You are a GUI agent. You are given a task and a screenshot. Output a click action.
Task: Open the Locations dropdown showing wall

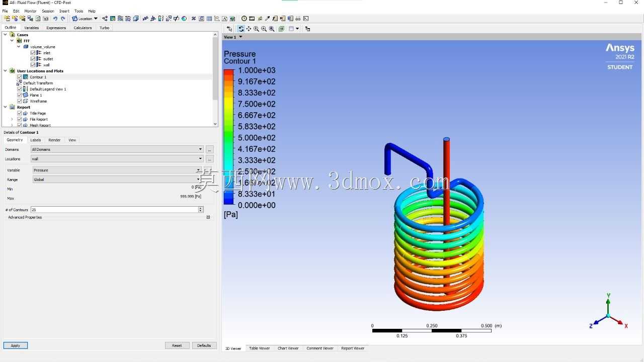point(117,159)
